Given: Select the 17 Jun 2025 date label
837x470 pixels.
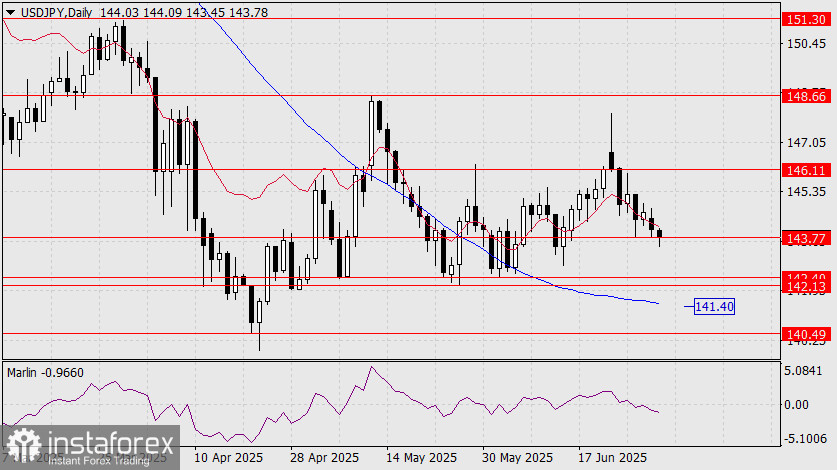Looking at the screenshot, I should (613, 458).
